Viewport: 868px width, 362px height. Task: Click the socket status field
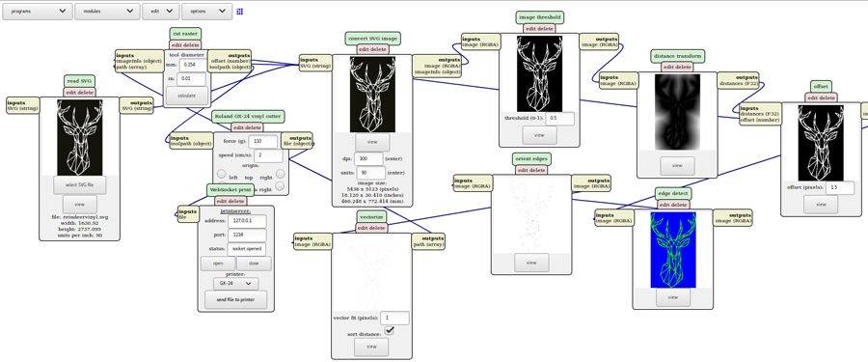pos(247,249)
